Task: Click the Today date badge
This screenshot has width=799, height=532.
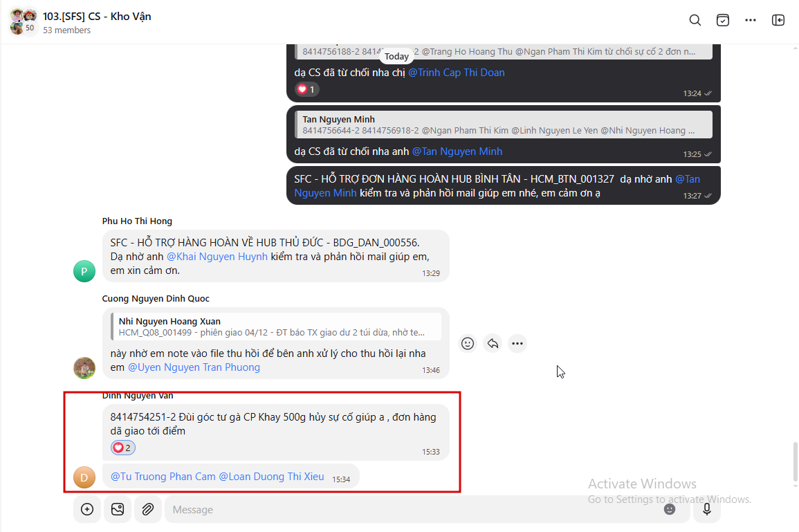Action: coord(396,56)
